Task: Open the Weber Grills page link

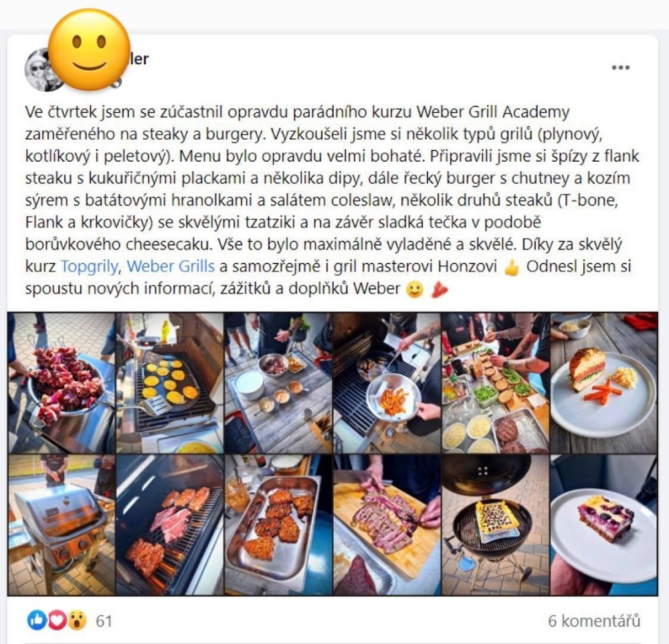Action: pyautogui.click(x=171, y=266)
